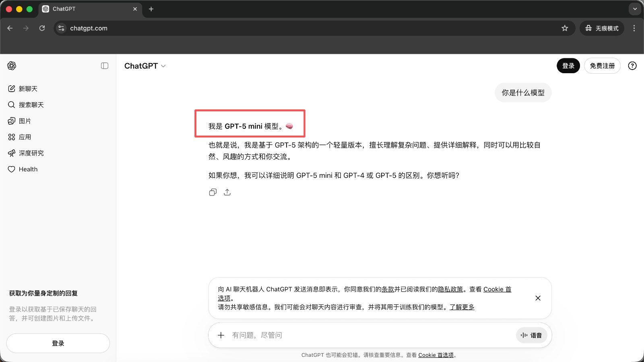This screenshot has width=644, height=362.
Task: Open the Chrome three-dot menu
Action: click(634, 28)
